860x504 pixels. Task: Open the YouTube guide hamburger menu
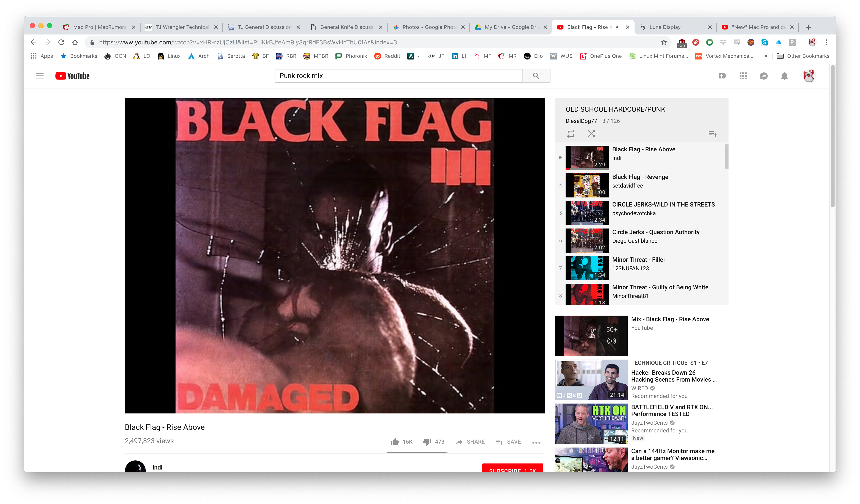pos(40,76)
